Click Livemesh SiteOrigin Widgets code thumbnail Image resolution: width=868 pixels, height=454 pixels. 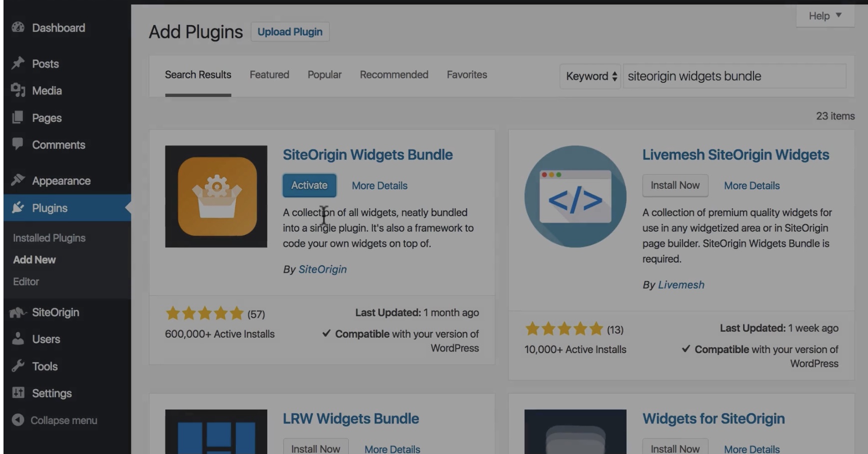pos(575,196)
